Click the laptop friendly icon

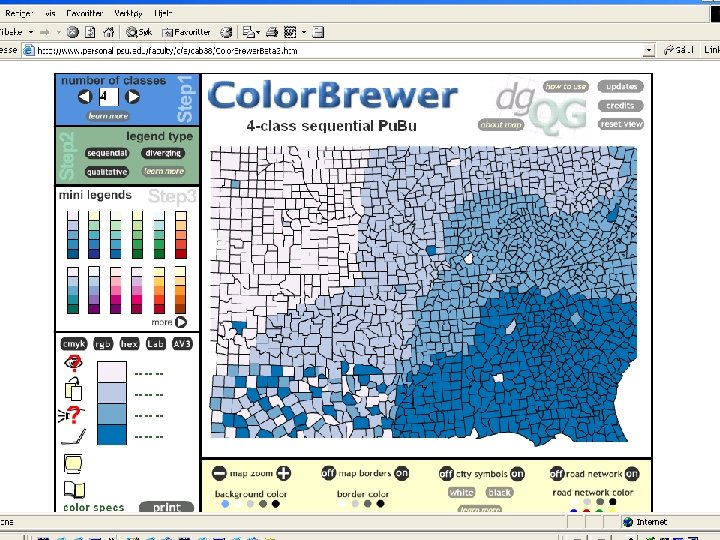point(73,438)
